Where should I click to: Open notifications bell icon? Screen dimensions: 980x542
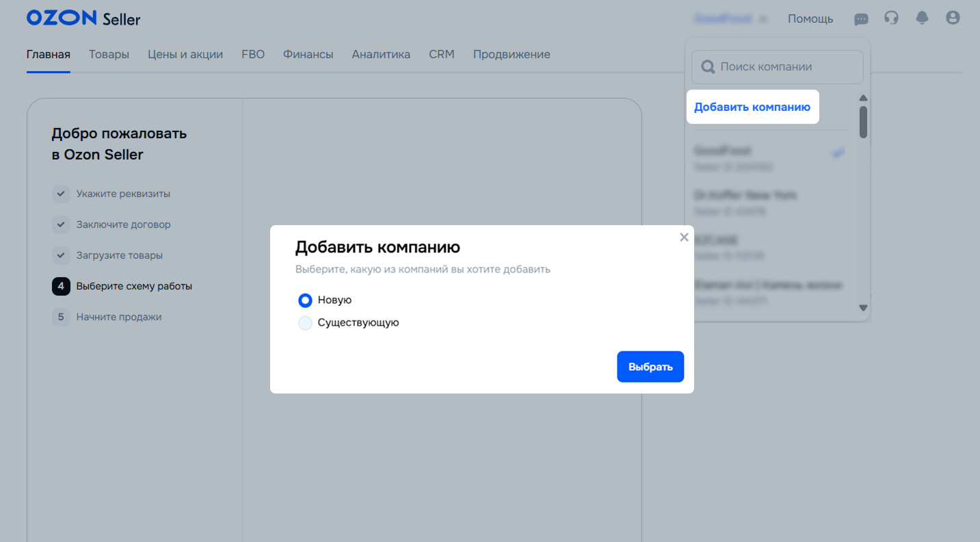coord(922,18)
